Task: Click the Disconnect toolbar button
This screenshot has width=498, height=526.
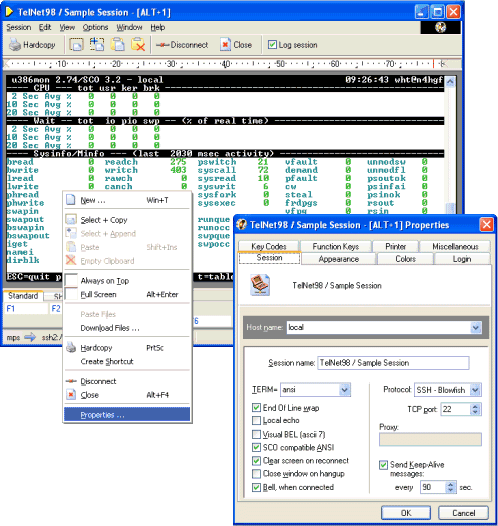Action: tap(182, 45)
